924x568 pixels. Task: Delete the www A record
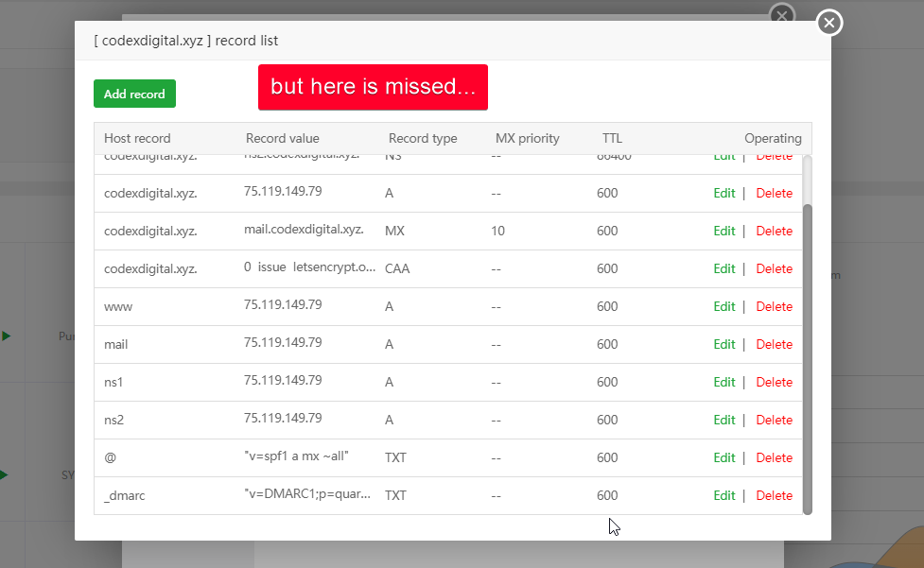(x=774, y=306)
